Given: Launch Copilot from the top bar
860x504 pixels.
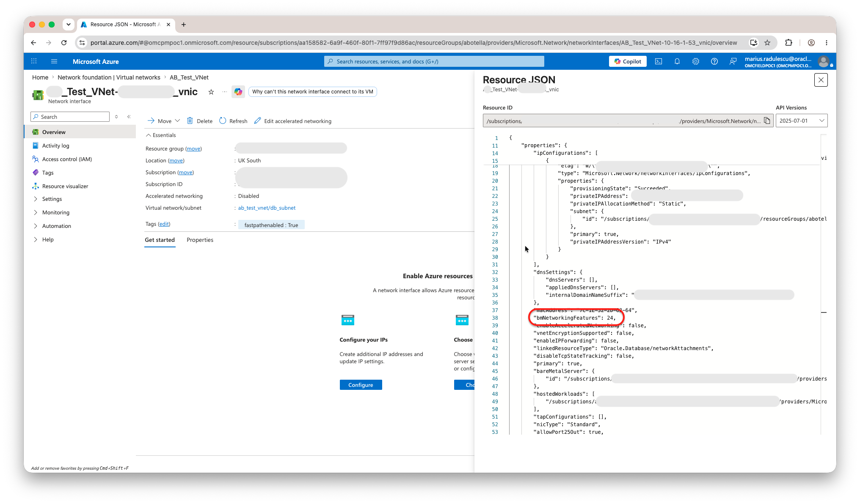Looking at the screenshot, I should pos(628,61).
